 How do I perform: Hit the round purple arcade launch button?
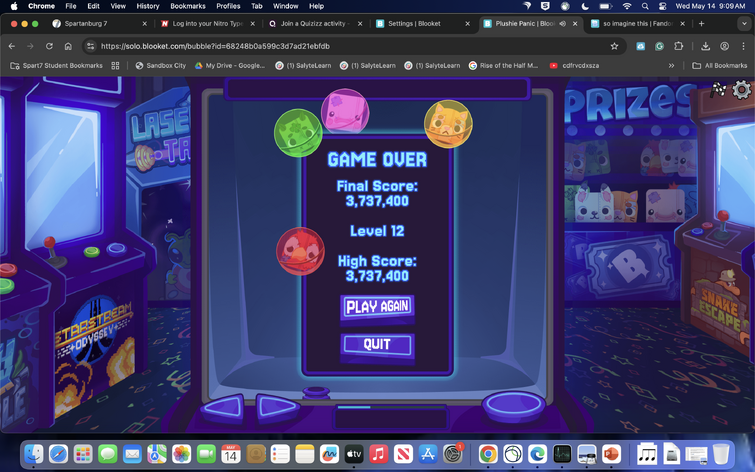(513, 405)
